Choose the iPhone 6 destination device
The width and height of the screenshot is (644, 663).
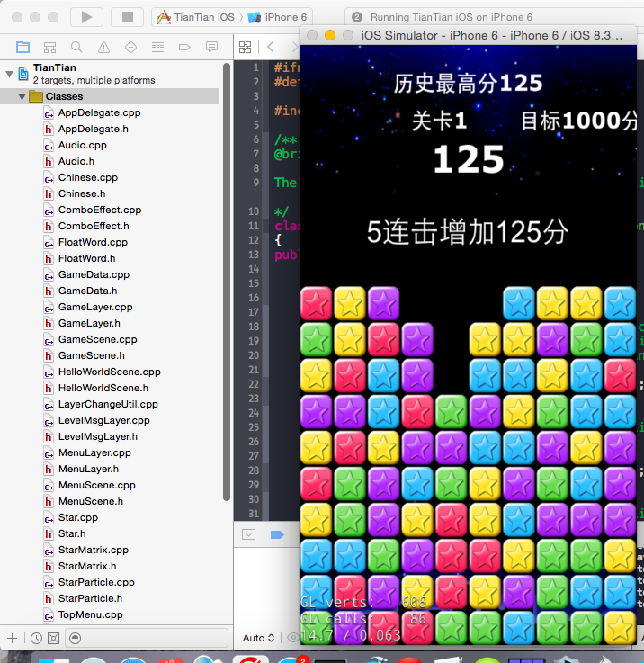277,17
